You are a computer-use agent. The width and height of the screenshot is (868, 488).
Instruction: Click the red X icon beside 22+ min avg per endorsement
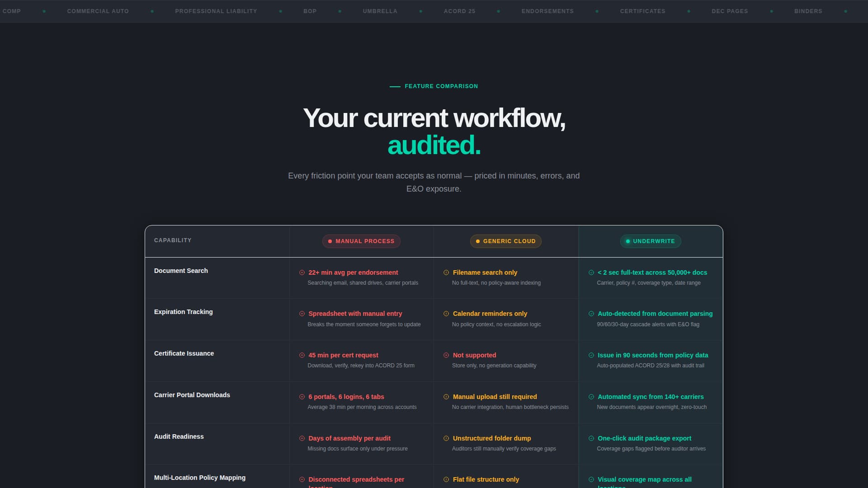tap(302, 272)
